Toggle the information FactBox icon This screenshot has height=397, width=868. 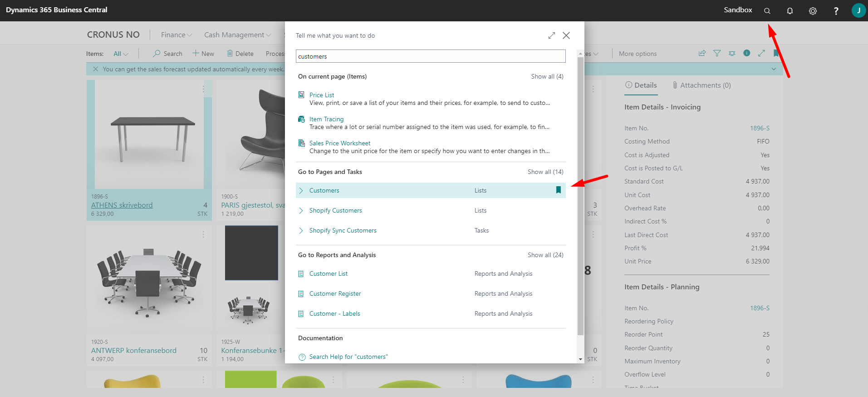click(746, 53)
